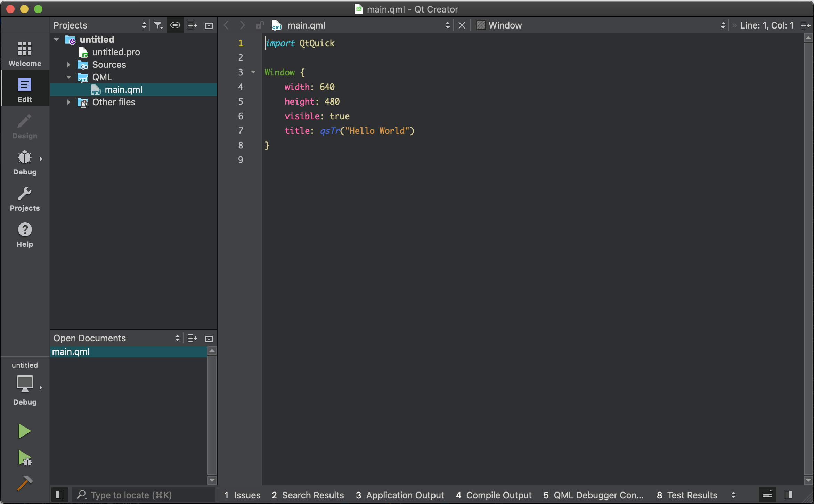Open the Search Results pane
814x504 pixels.
(308, 495)
